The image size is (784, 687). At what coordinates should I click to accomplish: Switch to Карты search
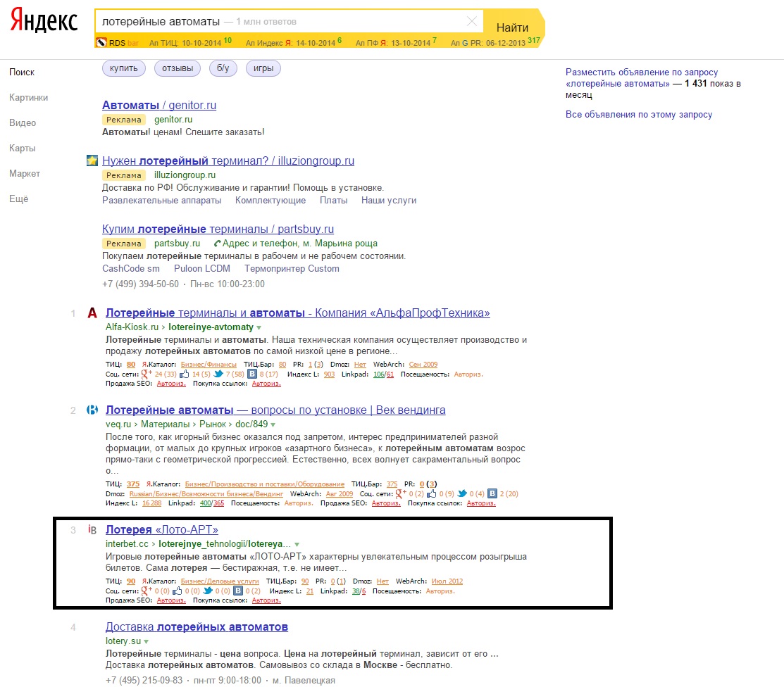pyautogui.click(x=22, y=149)
